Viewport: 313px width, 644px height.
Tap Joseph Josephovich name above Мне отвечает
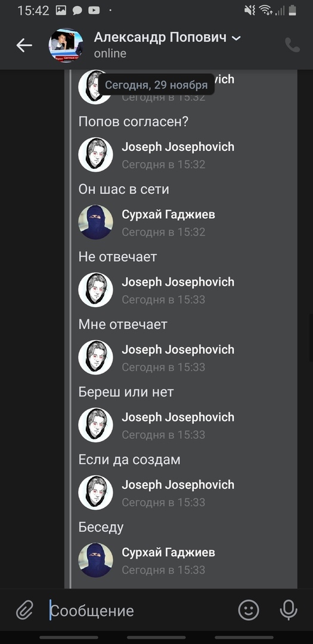(178, 282)
